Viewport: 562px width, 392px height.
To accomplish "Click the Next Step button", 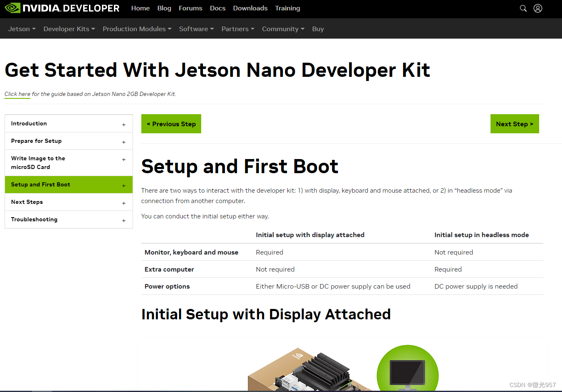I will [515, 124].
